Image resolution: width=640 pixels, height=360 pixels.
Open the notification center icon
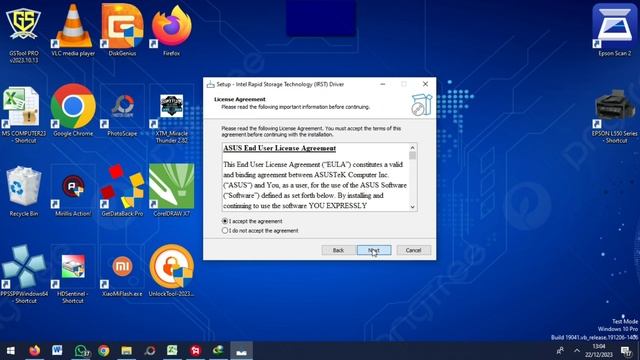point(626,351)
